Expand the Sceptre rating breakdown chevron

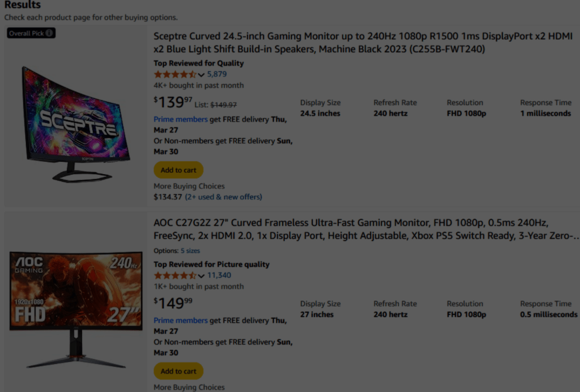(x=201, y=75)
